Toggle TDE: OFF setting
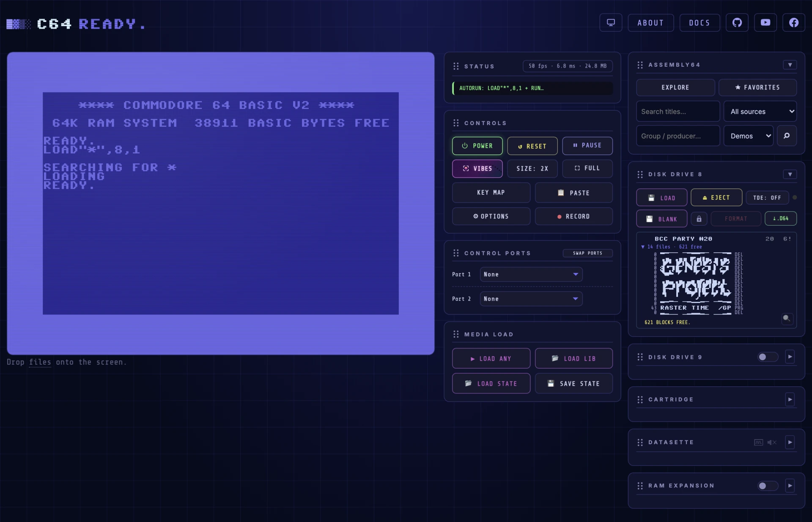Viewport: 812px width, 522px height. coord(767,198)
